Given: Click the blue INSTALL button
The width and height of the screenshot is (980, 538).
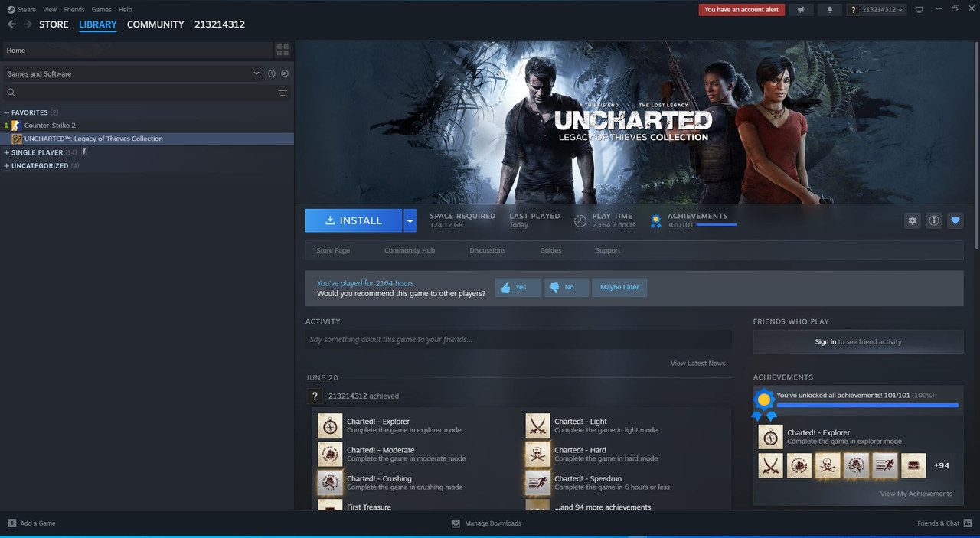Looking at the screenshot, I should [x=354, y=220].
